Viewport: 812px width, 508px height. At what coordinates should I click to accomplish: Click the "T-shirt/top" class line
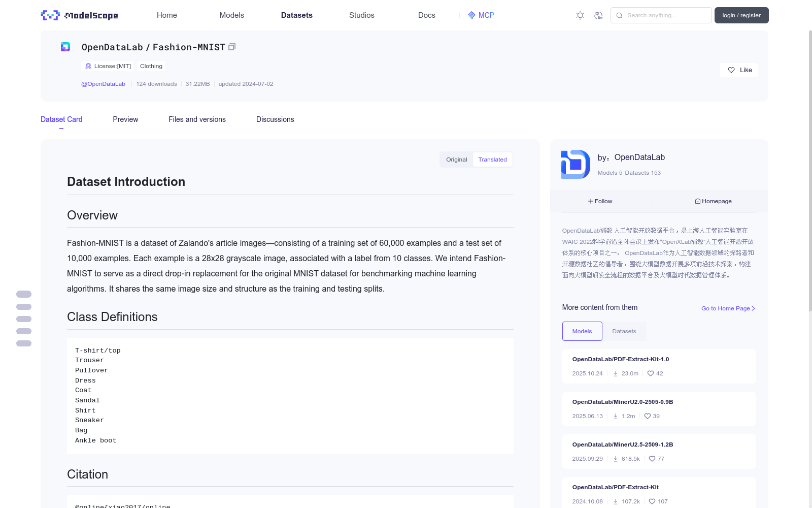[98, 351]
